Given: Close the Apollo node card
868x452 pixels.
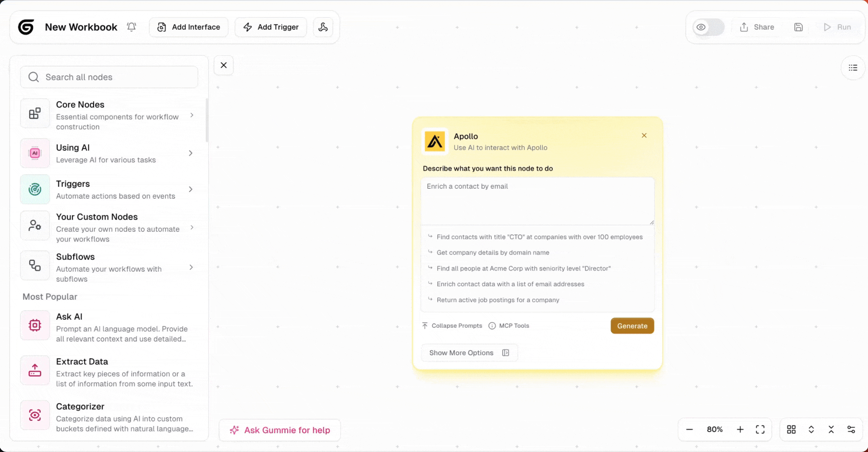Looking at the screenshot, I should (x=644, y=136).
